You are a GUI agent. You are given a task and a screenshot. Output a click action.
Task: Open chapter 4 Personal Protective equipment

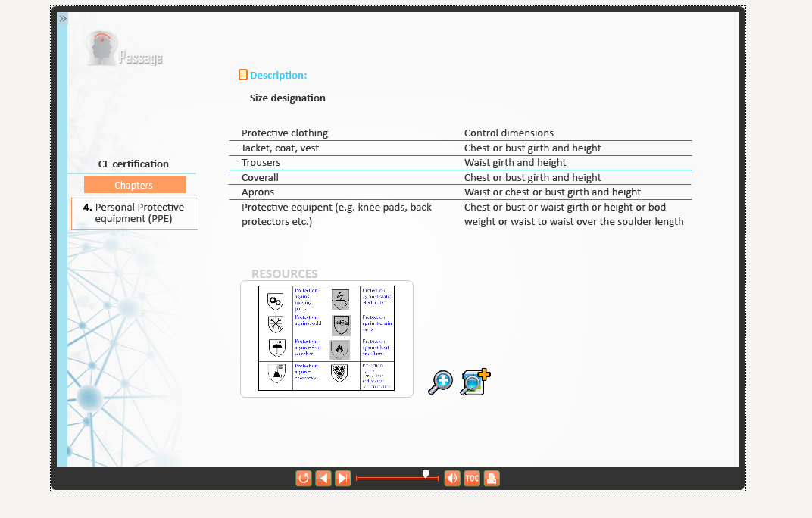(x=135, y=214)
